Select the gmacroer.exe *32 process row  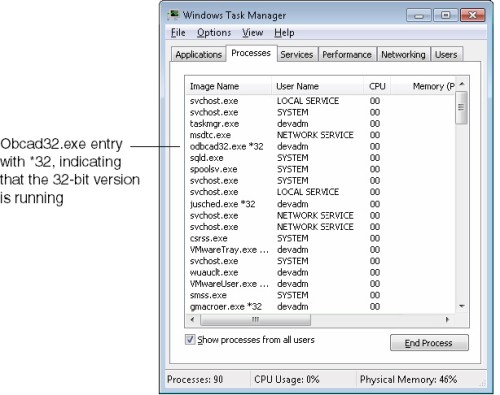coord(320,306)
